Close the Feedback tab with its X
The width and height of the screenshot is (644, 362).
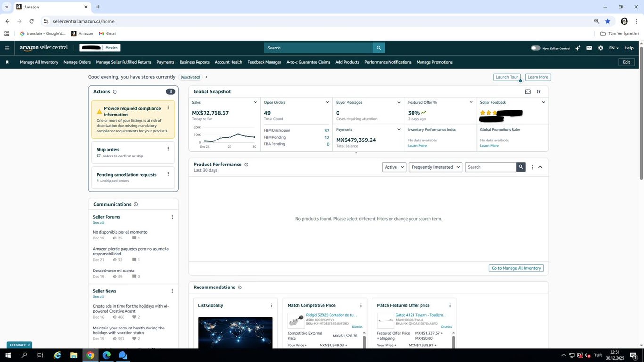pos(29,345)
